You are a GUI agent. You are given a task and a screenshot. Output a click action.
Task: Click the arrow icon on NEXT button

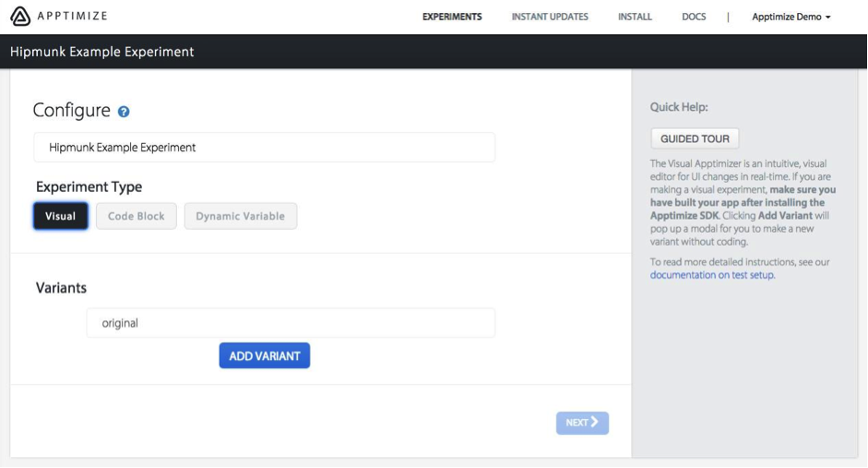click(x=595, y=422)
